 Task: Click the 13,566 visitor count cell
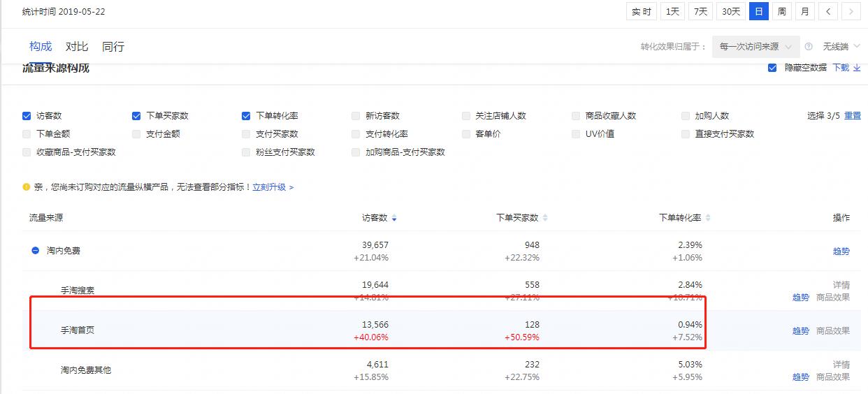coord(375,325)
